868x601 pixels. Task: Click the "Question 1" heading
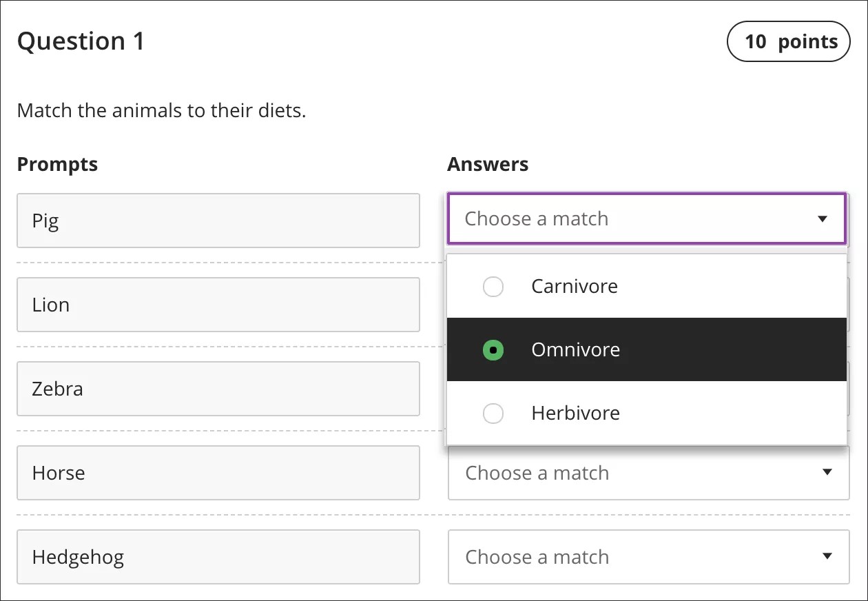coord(81,41)
